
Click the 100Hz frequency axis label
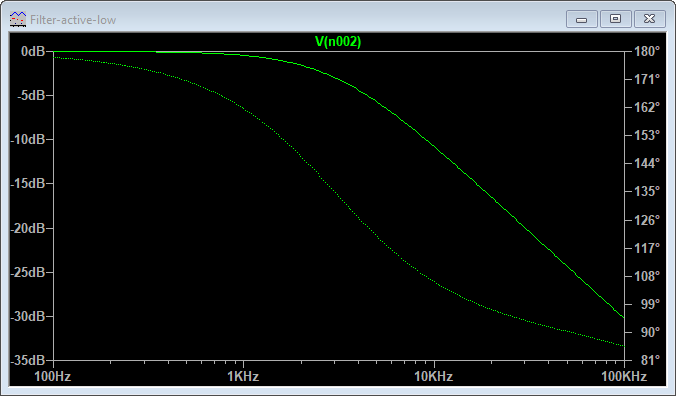[x=53, y=377]
